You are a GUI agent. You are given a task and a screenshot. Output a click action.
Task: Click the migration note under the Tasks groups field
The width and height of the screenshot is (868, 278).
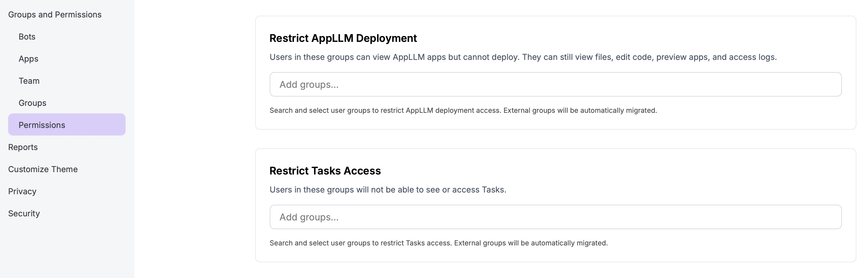[x=531, y=243]
